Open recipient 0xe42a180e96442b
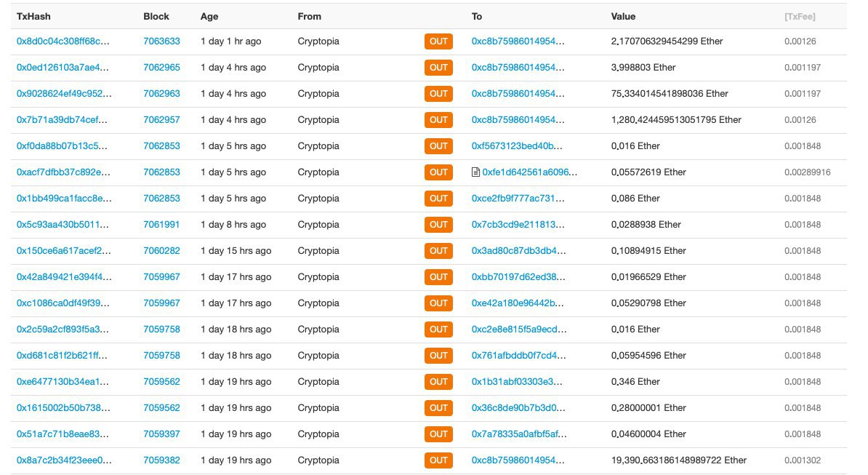Viewport: 868px width, 475px height. 518,303
